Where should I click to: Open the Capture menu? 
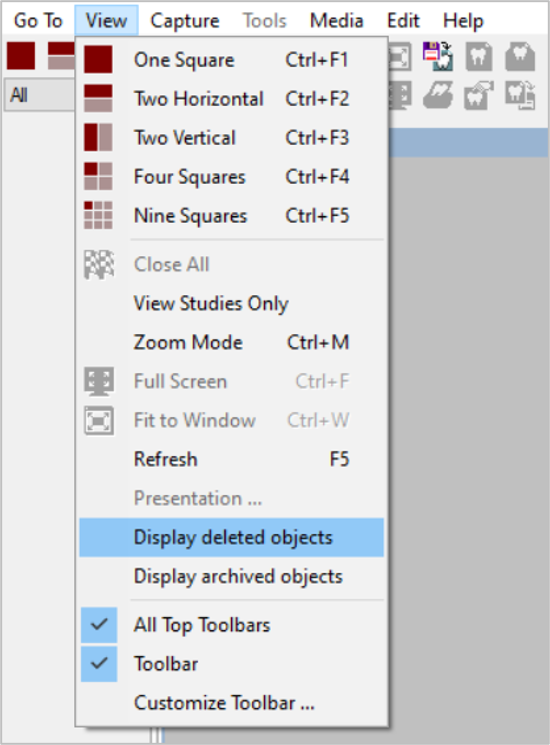[185, 21]
